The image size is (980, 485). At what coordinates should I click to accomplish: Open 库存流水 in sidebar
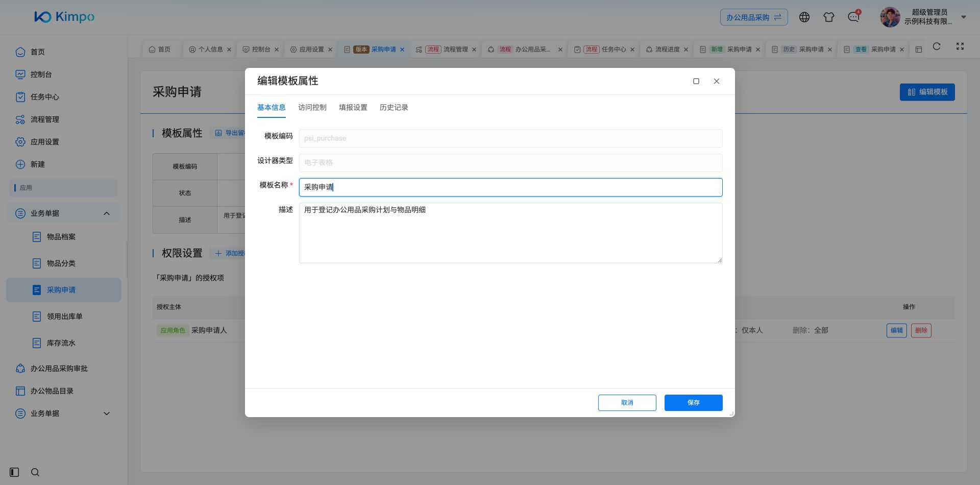tap(63, 343)
